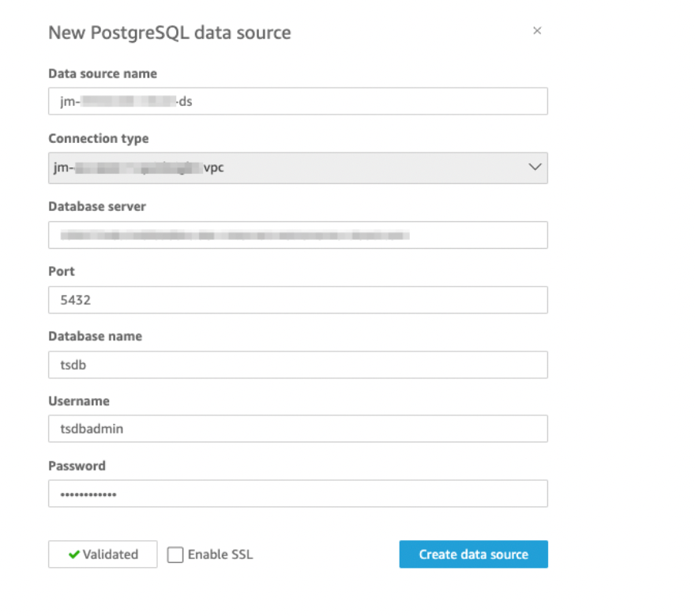The height and width of the screenshot is (616, 695).
Task: Click the Username label
Action: click(78, 401)
